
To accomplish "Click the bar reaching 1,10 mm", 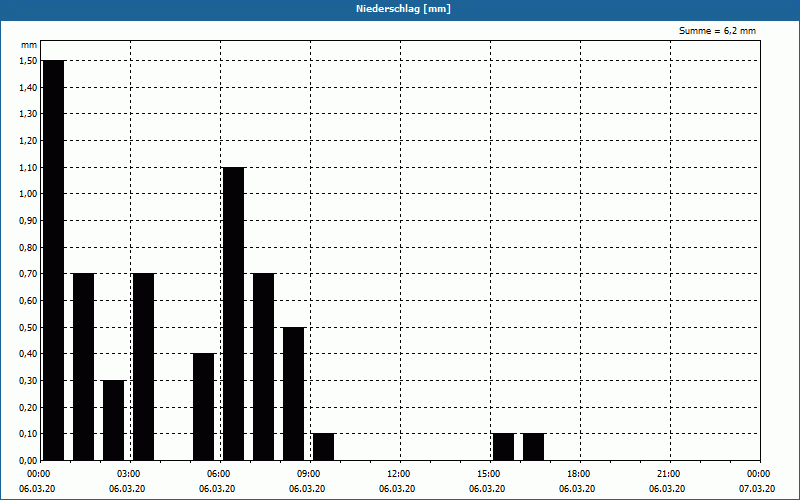I will click(234, 314).
